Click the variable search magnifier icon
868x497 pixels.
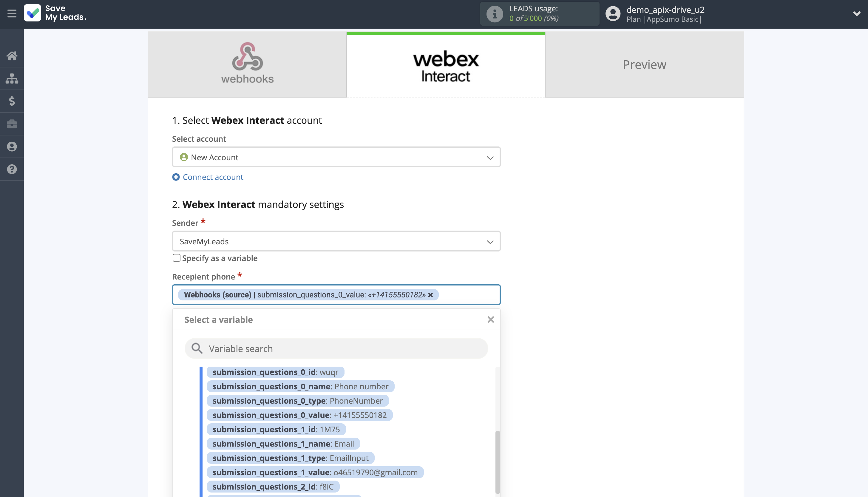(x=197, y=348)
